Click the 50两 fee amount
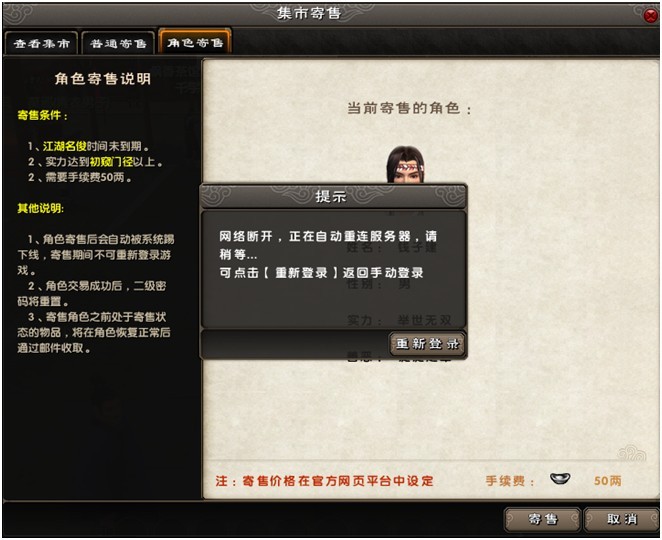Screen dimensions: 662x540 pyautogui.click(x=608, y=480)
